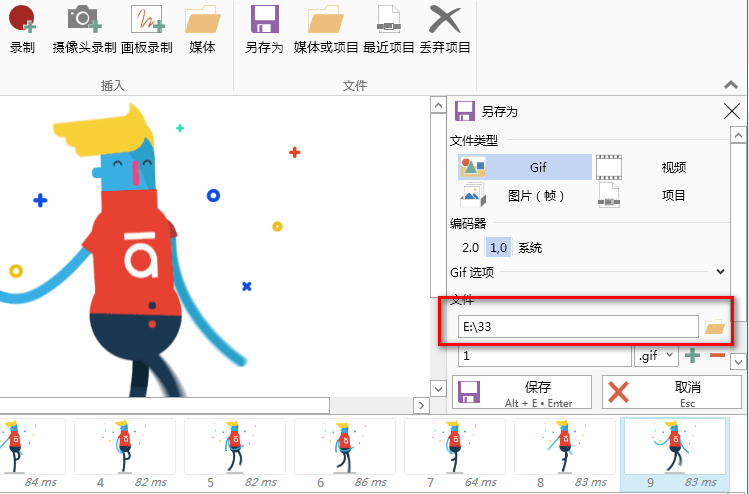Choose encoder 2.0
Screen dimensions: 749x494
(470, 247)
